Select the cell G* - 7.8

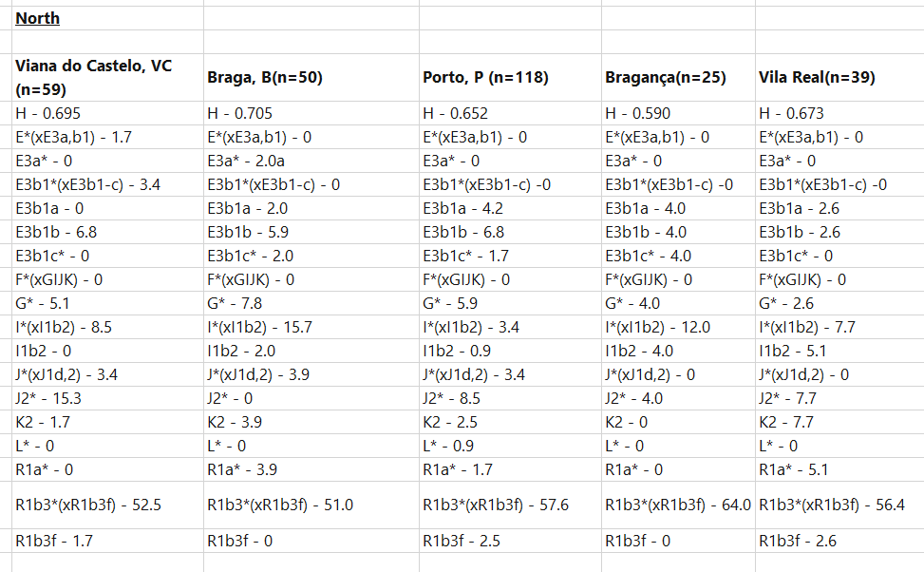point(311,304)
